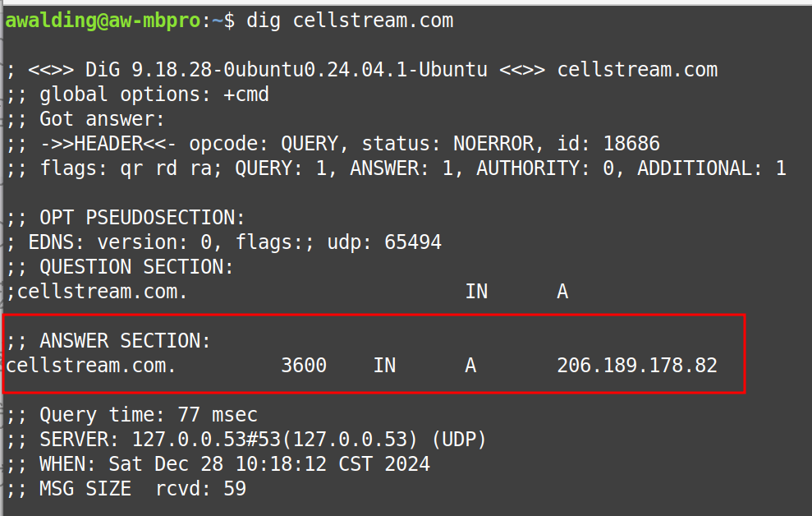Click the IP address 206.189.178.82

tap(636, 366)
